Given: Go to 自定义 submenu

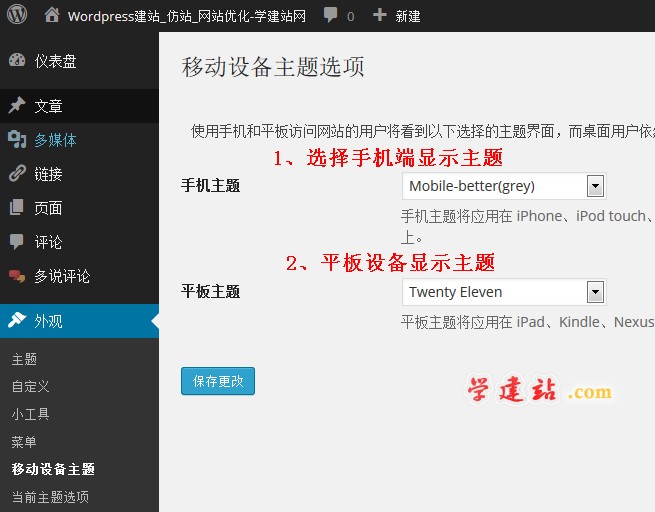Looking at the screenshot, I should (x=30, y=386).
